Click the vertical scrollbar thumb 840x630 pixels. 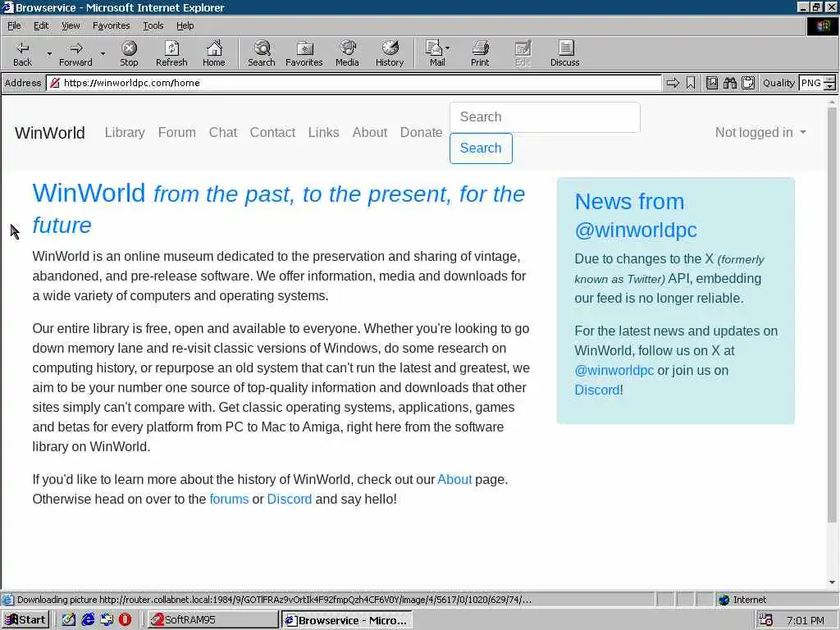(832, 315)
